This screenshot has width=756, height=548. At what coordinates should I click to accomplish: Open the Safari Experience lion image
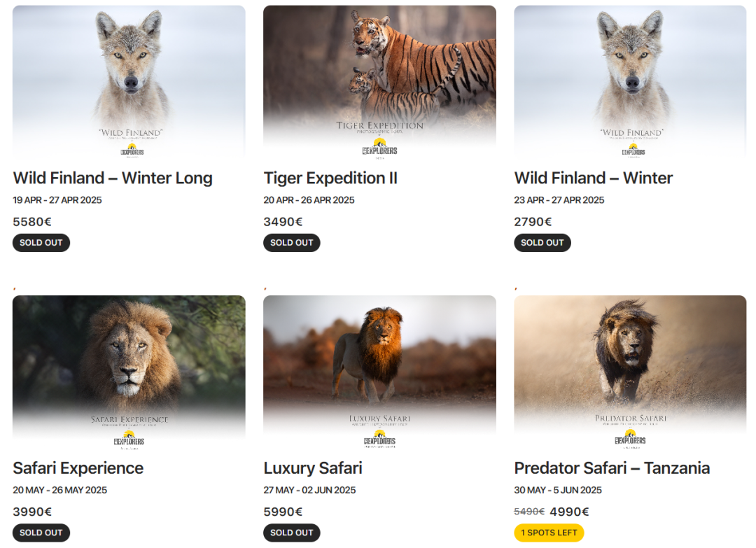click(129, 372)
